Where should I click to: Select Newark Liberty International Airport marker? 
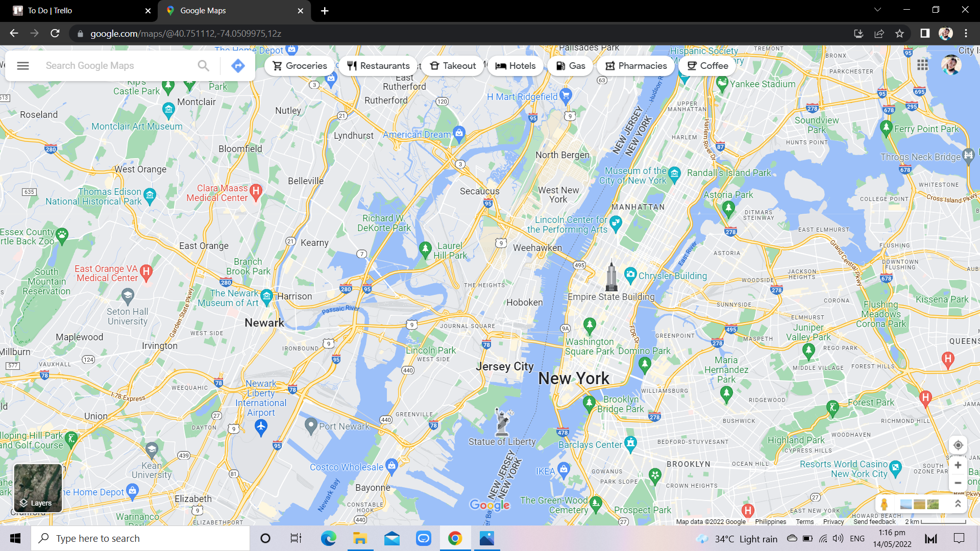coord(261,427)
